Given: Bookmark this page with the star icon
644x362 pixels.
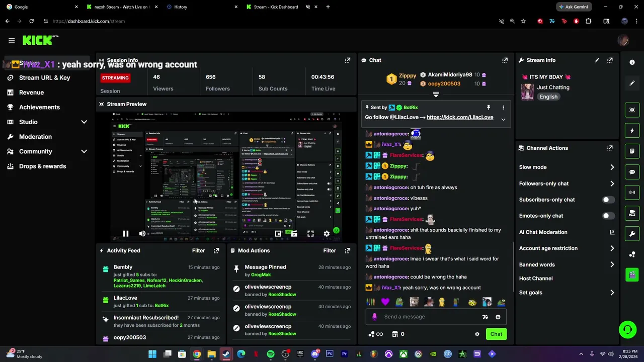Looking at the screenshot, I should pyautogui.click(x=523, y=21).
